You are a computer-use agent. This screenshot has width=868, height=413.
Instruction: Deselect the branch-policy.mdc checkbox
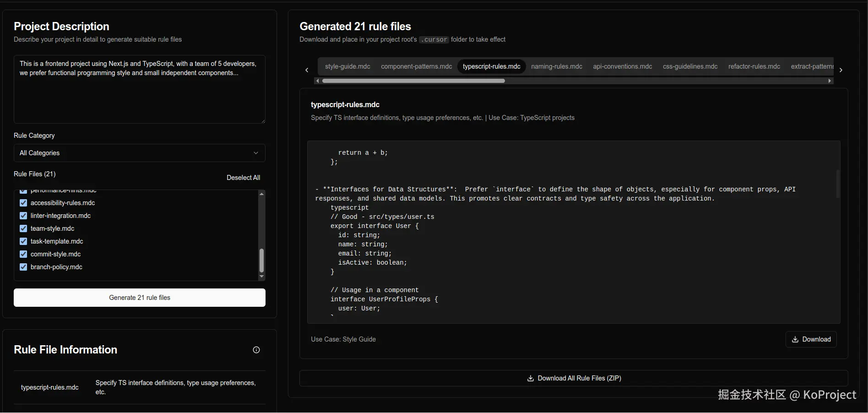23,267
